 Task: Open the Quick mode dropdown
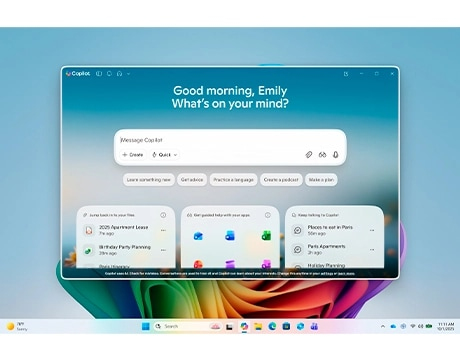pyautogui.click(x=164, y=155)
